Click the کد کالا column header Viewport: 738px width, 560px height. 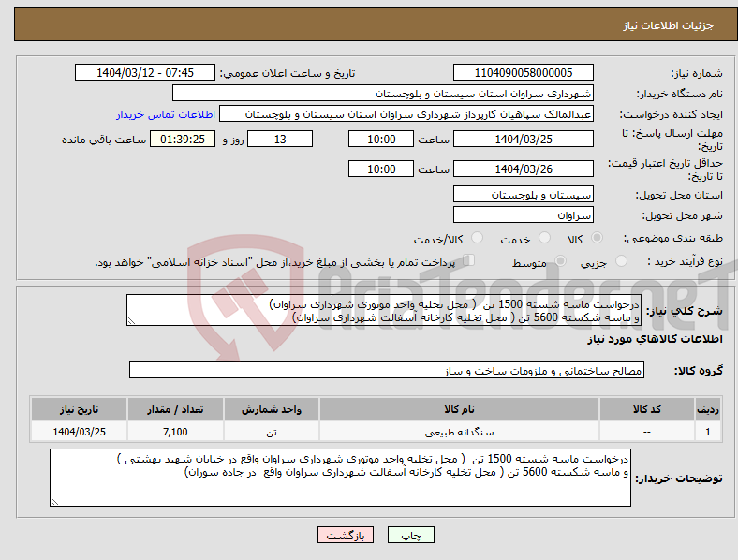(647, 409)
